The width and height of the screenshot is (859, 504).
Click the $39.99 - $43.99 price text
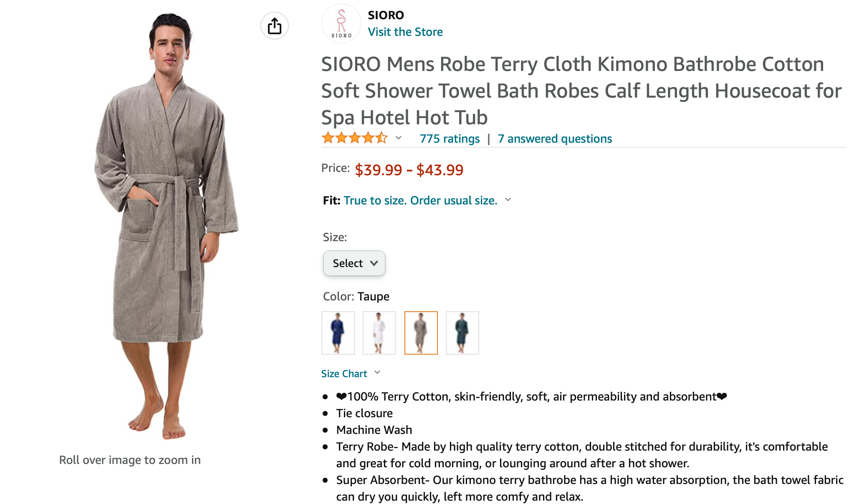coord(409,170)
